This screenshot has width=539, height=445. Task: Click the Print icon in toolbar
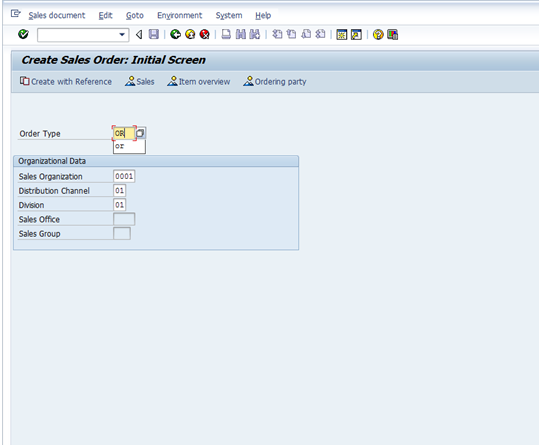tap(226, 34)
